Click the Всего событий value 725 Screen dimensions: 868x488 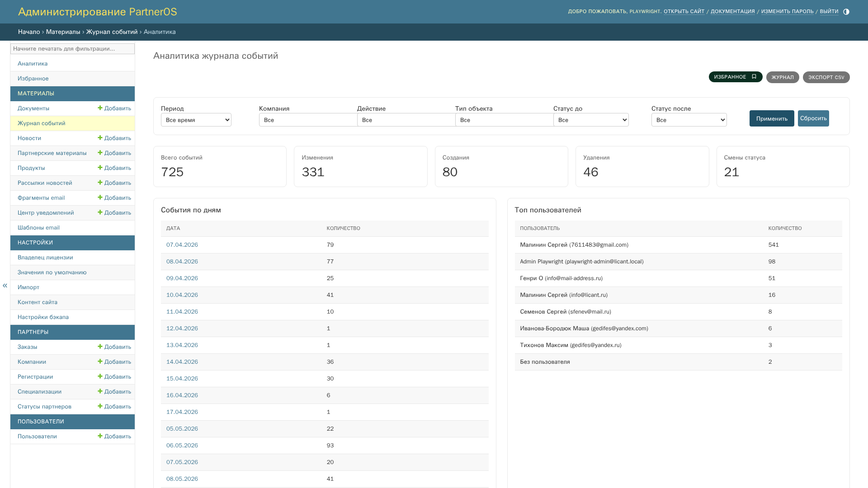pyautogui.click(x=172, y=172)
